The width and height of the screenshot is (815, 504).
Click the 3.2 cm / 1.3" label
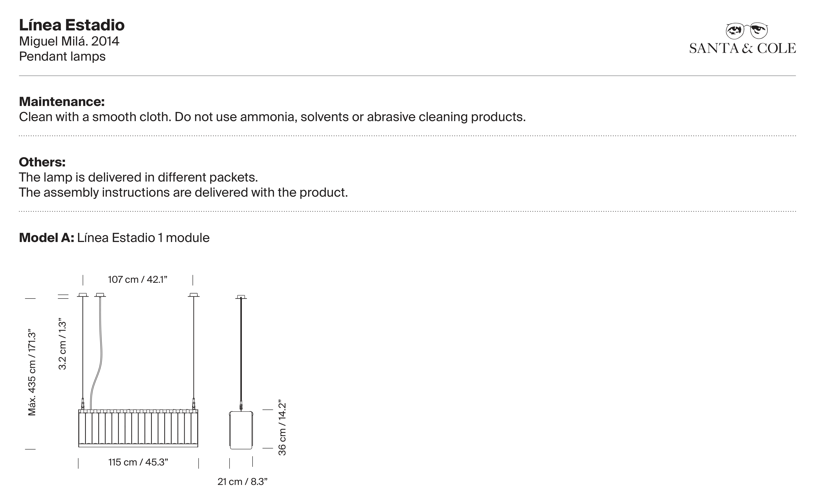click(62, 345)
